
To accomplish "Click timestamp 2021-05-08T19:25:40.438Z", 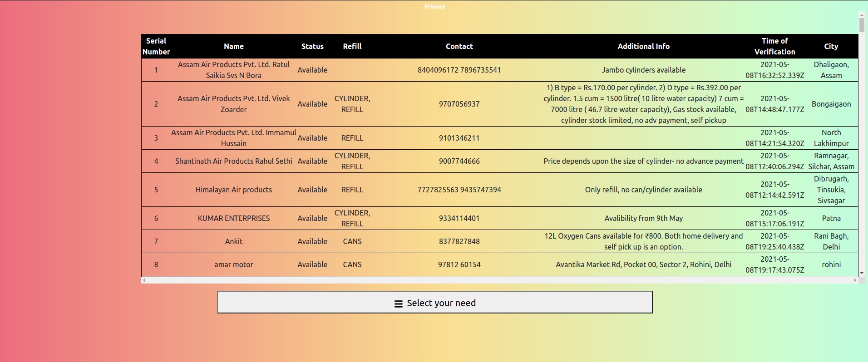I will pos(774,241).
